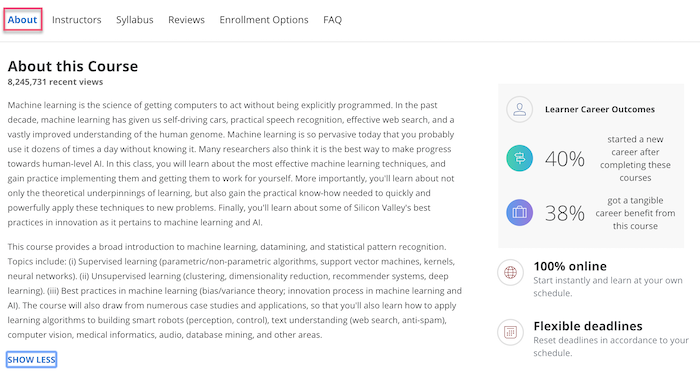
Task: Click the Learner Career Outcomes title
Action: [x=600, y=109]
